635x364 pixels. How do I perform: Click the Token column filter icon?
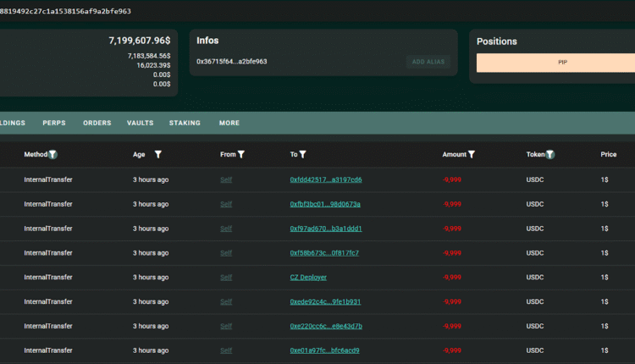point(550,155)
